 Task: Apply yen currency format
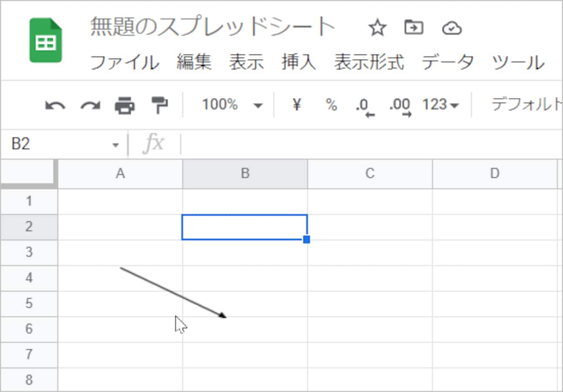coord(296,105)
